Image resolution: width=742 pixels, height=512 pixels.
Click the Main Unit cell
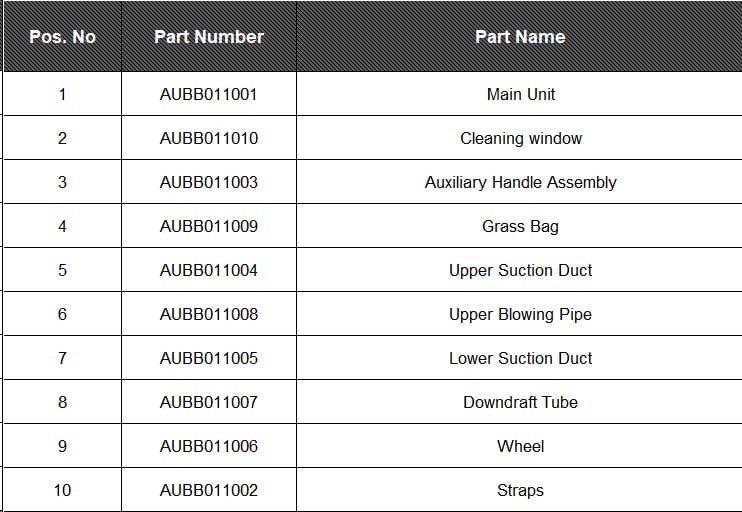[x=520, y=94]
